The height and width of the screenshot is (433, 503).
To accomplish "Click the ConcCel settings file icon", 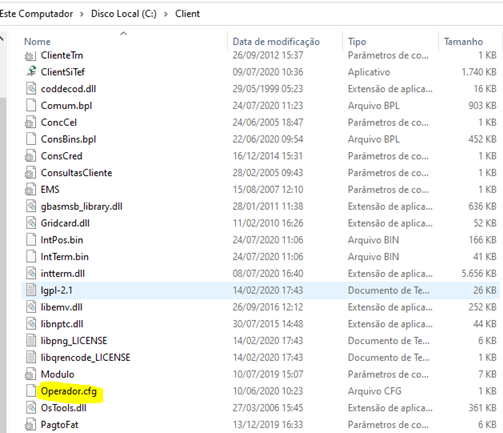I will pyautogui.click(x=31, y=123).
